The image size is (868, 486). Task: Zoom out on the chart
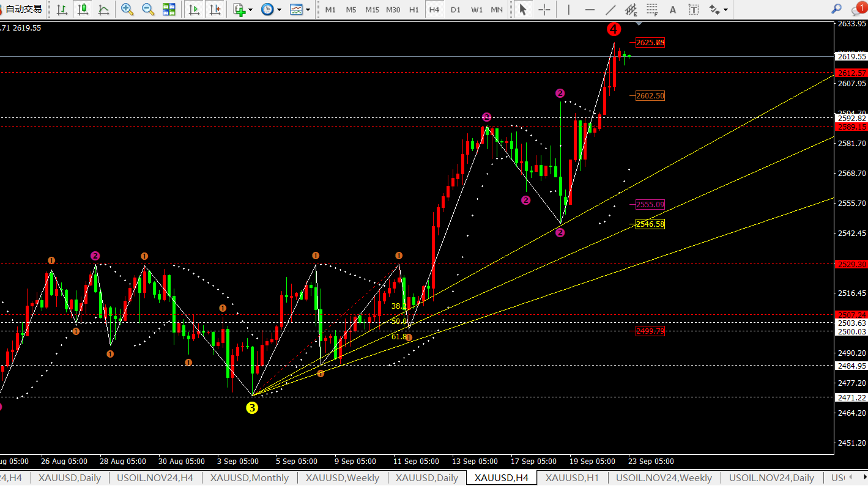coord(148,9)
